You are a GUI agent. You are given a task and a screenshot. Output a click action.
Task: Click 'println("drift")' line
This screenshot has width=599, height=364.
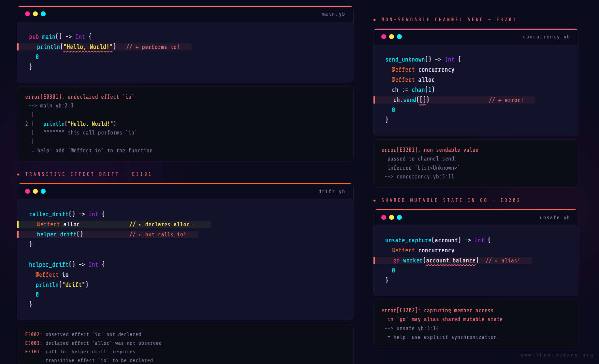(62, 285)
